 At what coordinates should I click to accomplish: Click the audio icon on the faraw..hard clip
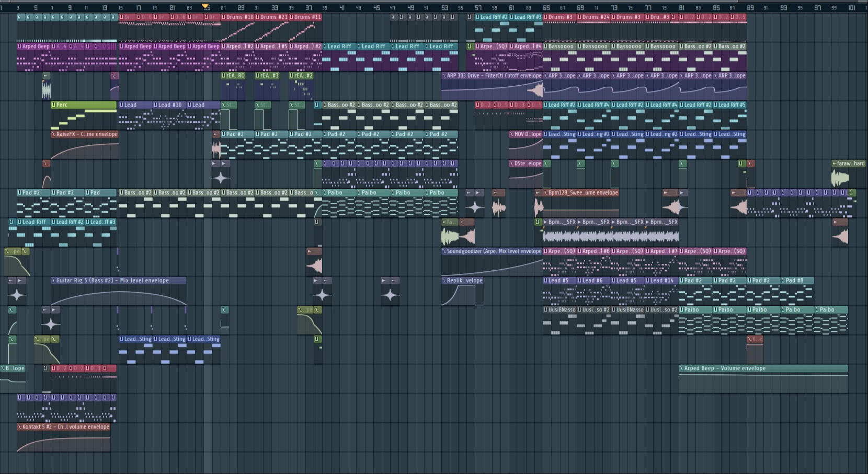[x=834, y=164]
